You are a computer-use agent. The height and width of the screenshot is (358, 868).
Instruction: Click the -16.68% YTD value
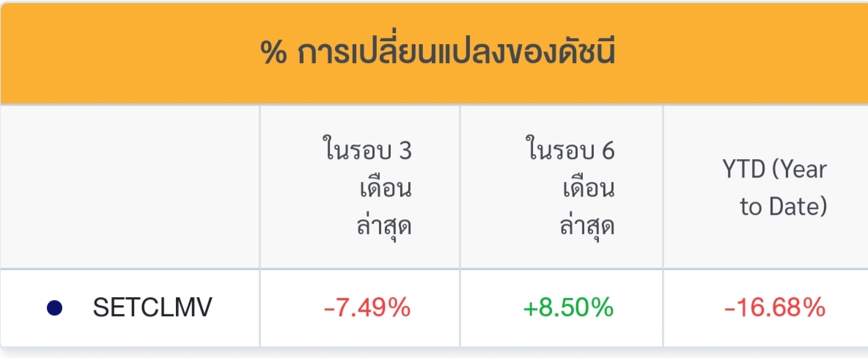tap(775, 308)
